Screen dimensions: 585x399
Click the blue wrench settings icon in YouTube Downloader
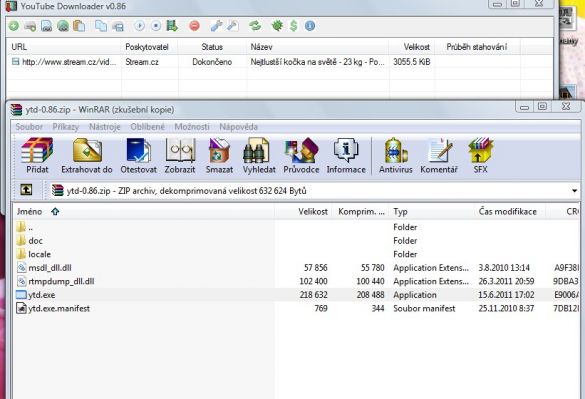(216, 26)
